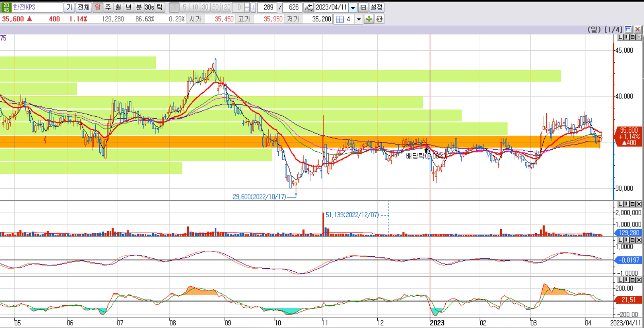Click the bar icon on price panel

tap(626, 37)
